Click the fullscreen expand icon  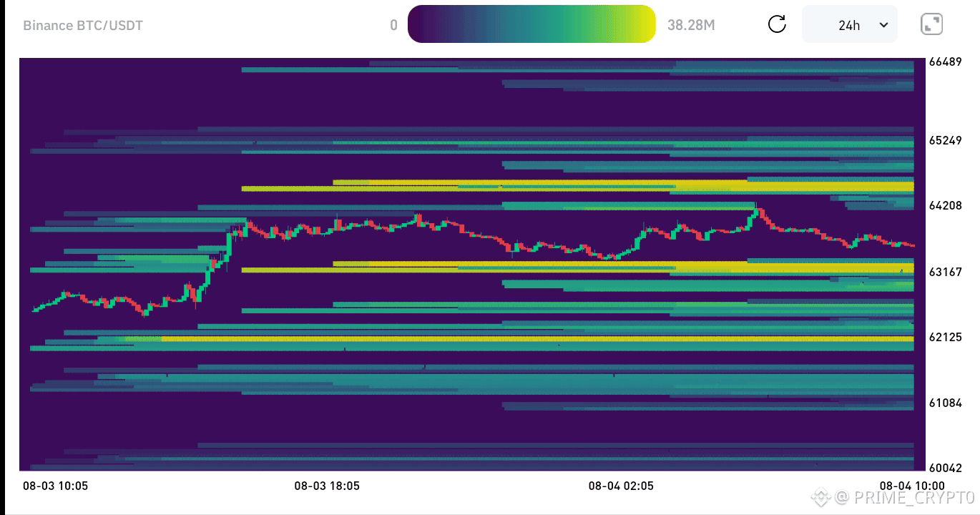[931, 24]
